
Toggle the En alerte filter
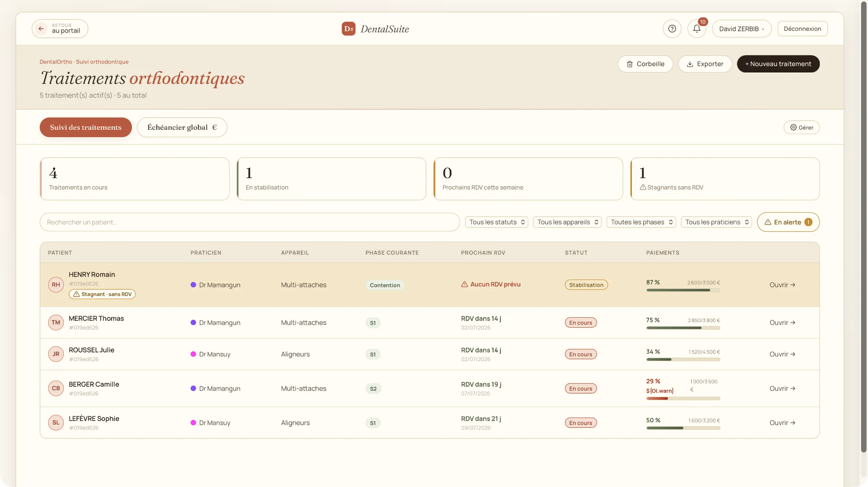click(788, 222)
